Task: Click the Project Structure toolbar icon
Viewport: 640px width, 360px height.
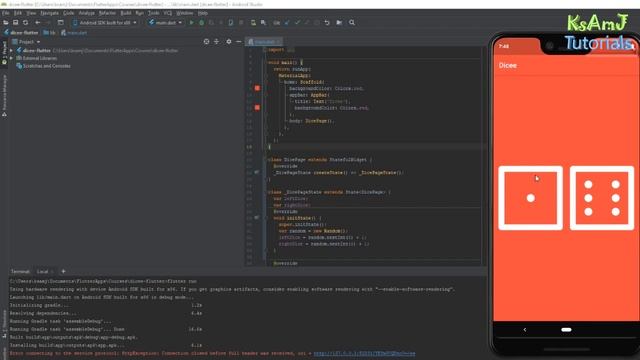Action: point(60,23)
